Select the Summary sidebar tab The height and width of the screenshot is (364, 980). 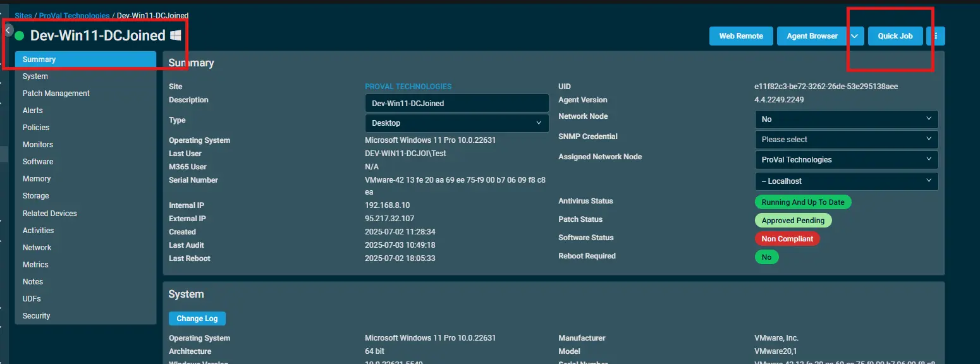tap(85, 59)
